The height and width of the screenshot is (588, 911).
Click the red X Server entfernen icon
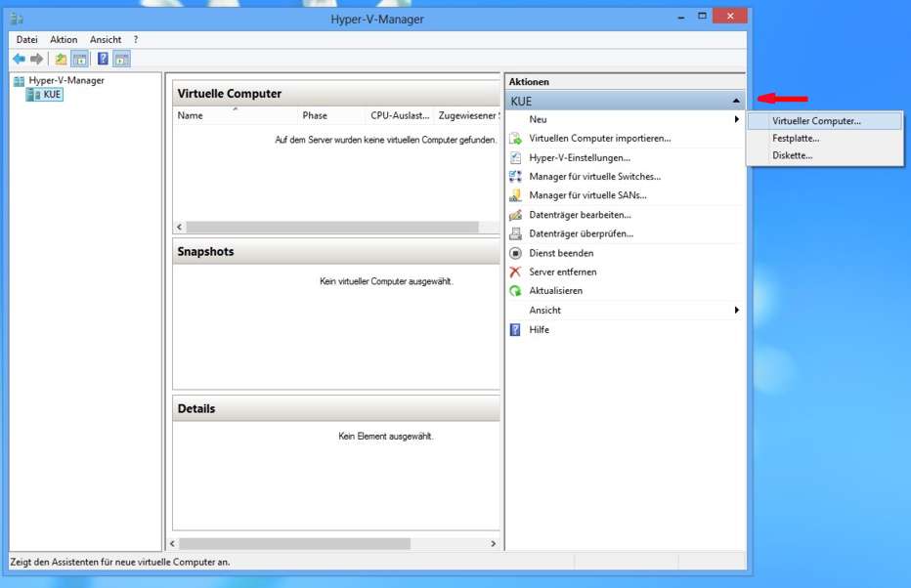[x=515, y=272]
